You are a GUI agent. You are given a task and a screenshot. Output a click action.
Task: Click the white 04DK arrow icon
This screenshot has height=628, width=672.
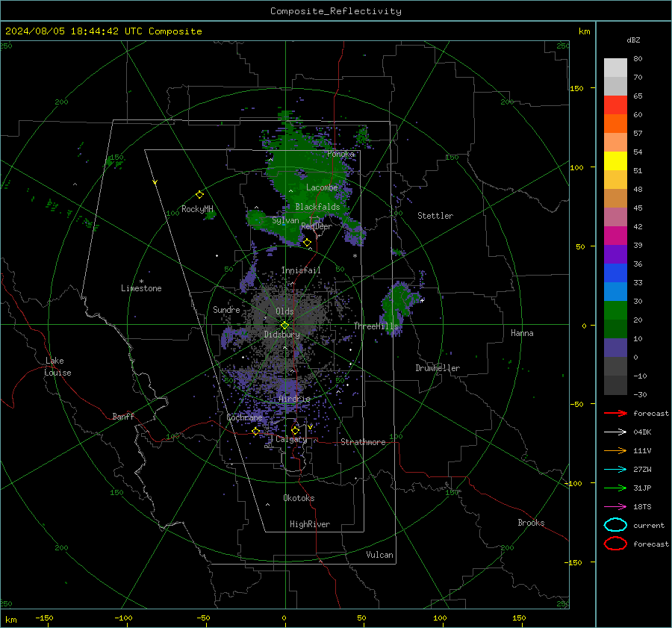(x=615, y=432)
